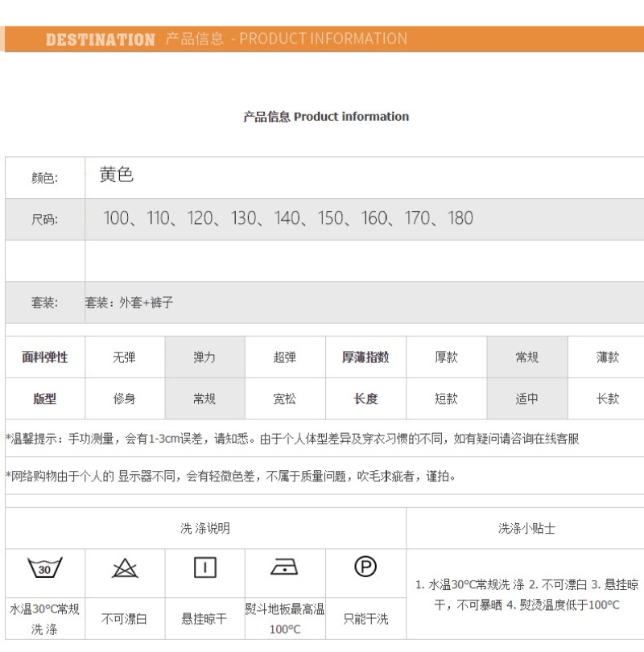Click the dry-clean circled P icon
This screenshot has height=652, width=644.
pos(365,567)
